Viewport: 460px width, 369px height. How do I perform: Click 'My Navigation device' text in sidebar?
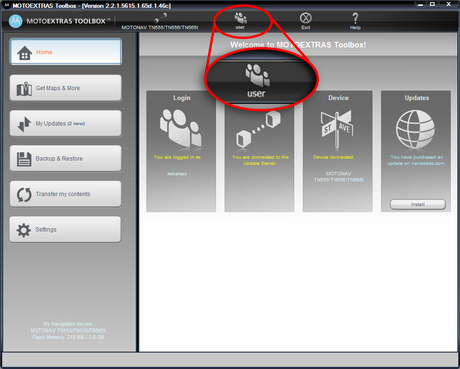coord(68,324)
